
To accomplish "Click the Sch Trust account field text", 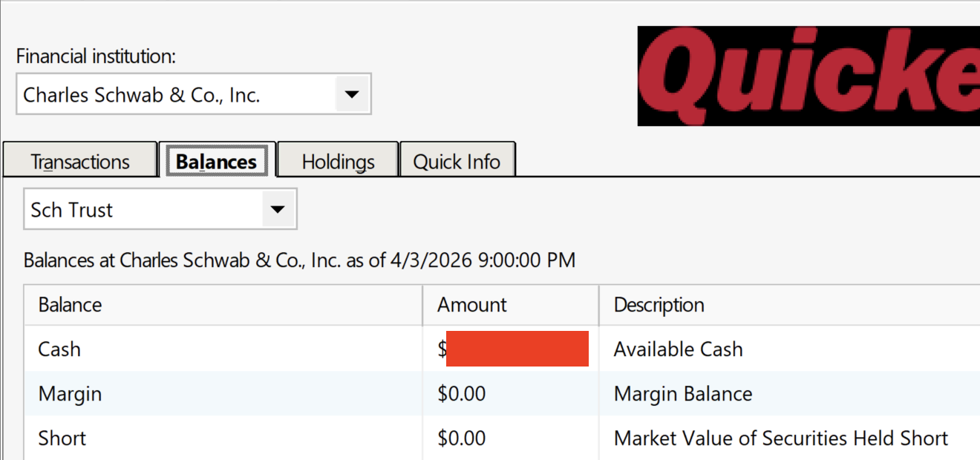I will (x=71, y=210).
